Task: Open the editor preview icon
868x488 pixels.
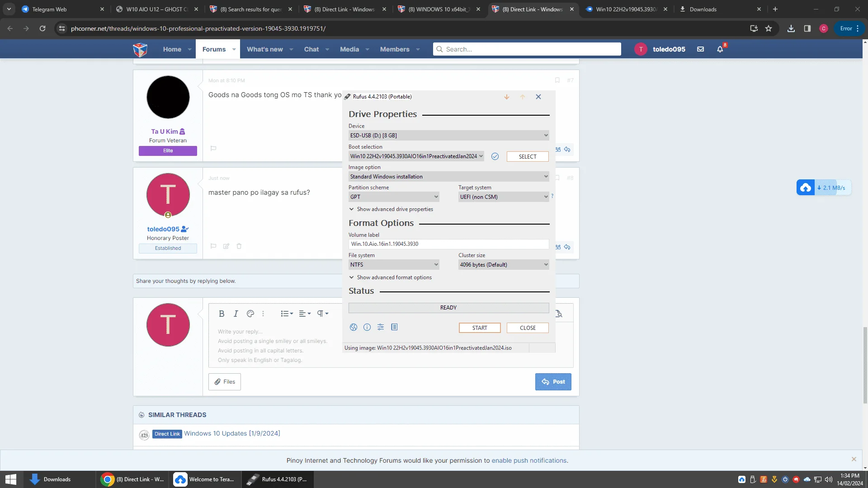Action: pyautogui.click(x=559, y=314)
